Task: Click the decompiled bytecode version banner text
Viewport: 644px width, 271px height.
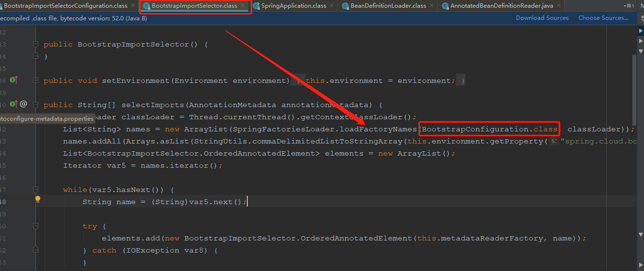Action: [x=73, y=18]
